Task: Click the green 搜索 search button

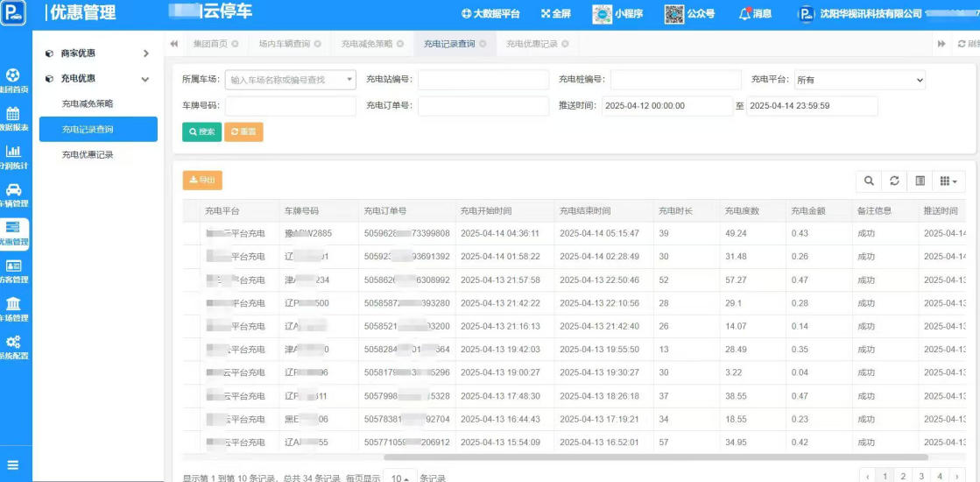Action: tap(202, 132)
